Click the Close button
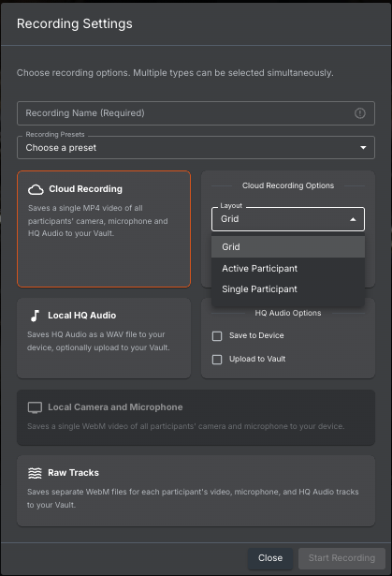 point(270,558)
